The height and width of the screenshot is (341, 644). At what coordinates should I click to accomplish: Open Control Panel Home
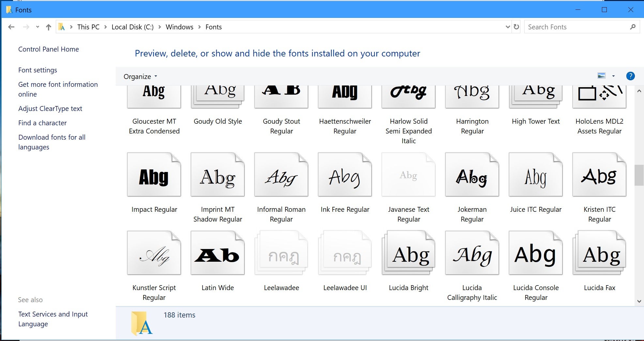pyautogui.click(x=49, y=49)
